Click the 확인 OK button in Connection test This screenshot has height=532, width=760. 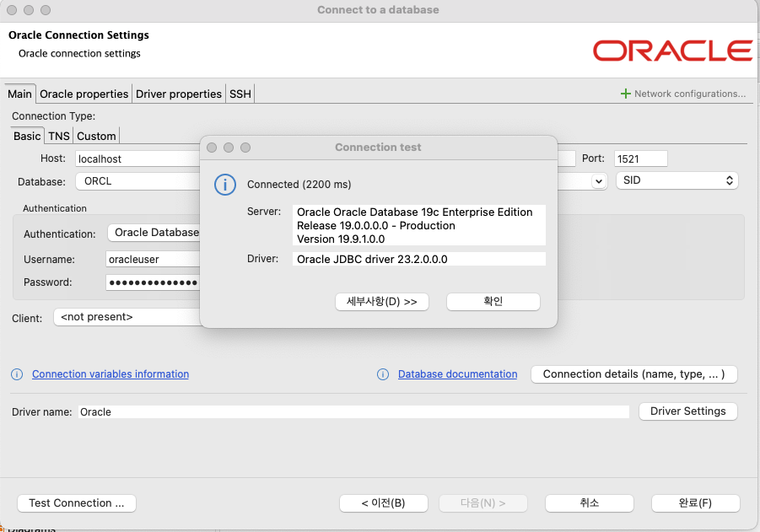click(x=493, y=302)
